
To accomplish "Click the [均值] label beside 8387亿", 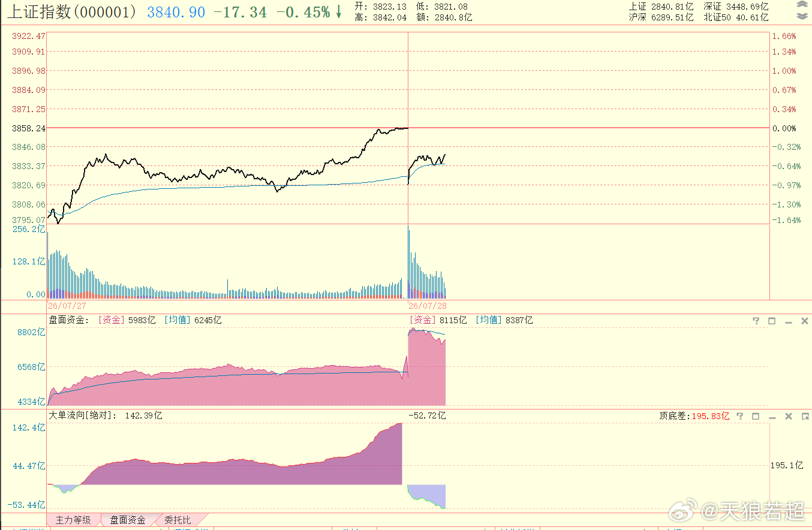I will [489, 320].
